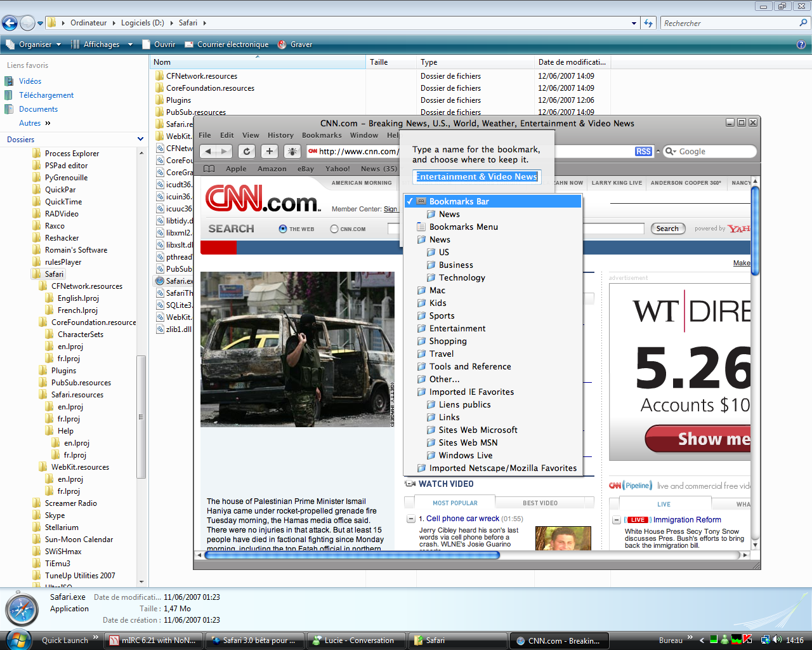Viewport: 812px width, 650px height.
Task: Click the search magnifier in the Rechercher box
Action: 804,23
